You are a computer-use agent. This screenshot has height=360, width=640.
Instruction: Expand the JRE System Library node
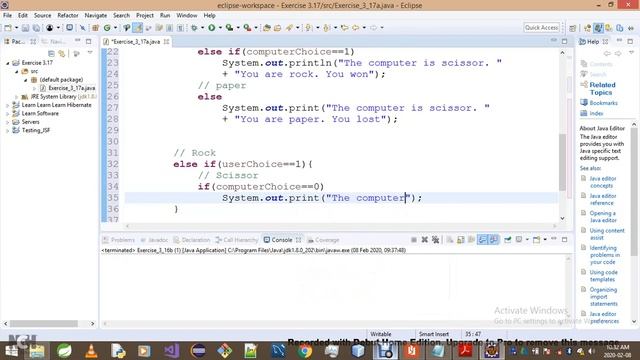click(16, 97)
